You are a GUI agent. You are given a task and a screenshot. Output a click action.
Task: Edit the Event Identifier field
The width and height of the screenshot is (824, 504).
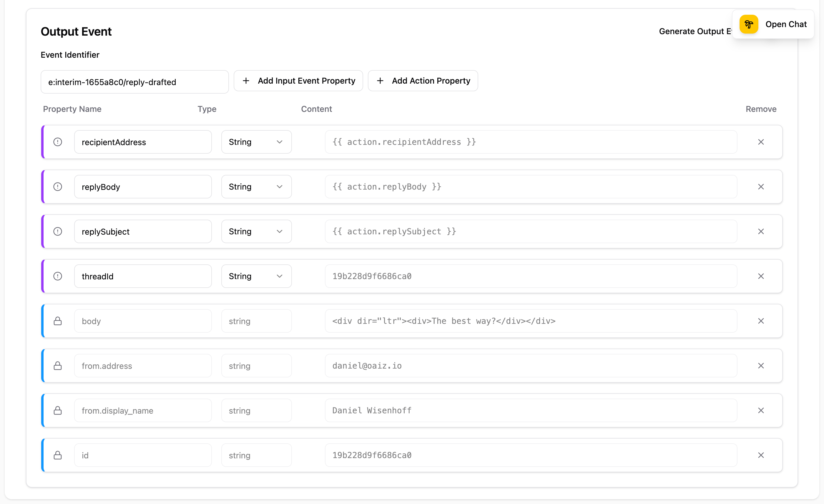click(134, 82)
